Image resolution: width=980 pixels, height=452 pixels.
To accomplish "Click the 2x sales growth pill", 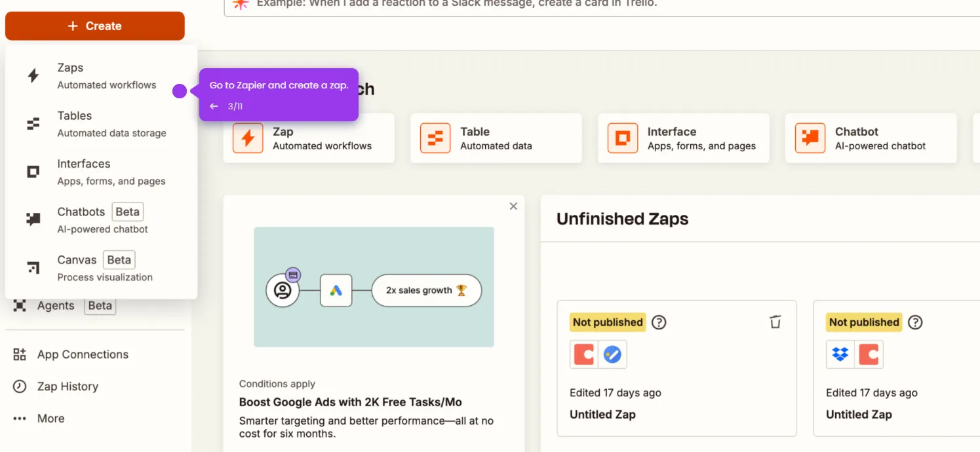I will coord(427,291).
